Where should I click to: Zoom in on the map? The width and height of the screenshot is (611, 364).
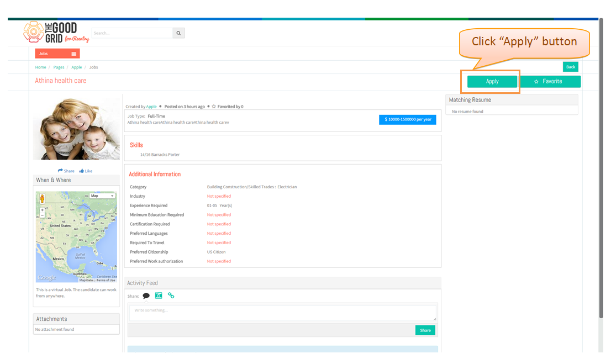[x=42, y=210]
